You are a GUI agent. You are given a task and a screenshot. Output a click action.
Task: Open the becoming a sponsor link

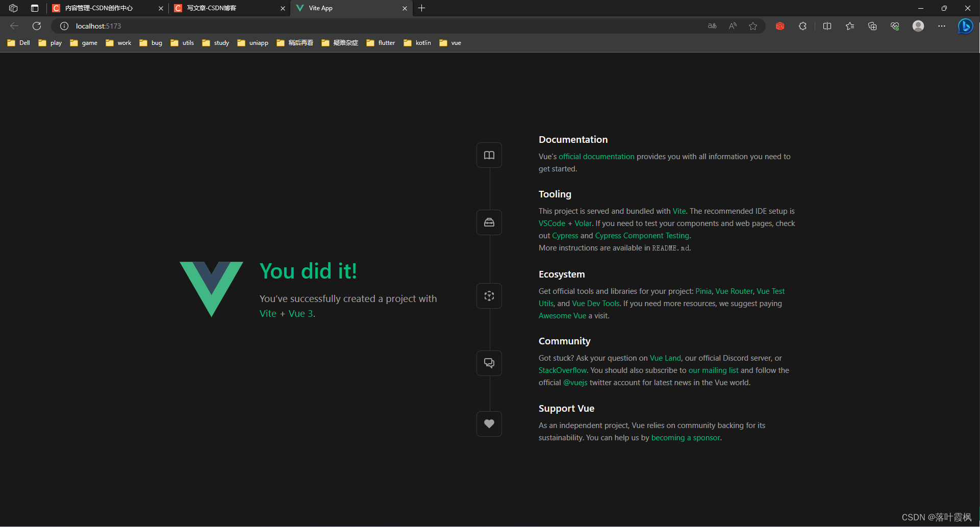(686, 438)
